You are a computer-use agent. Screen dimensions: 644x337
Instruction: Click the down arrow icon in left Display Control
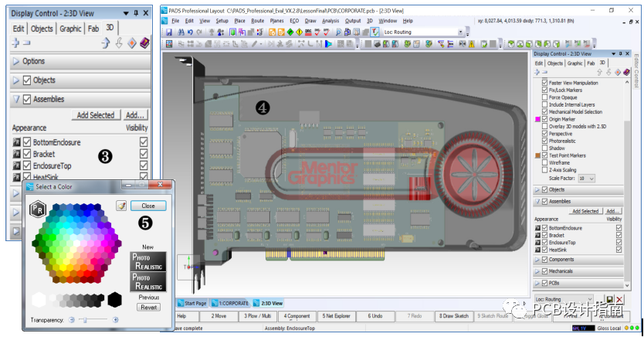point(119,43)
